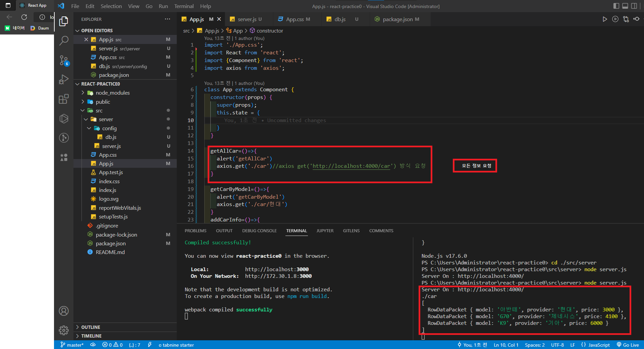
Task: Toggle bottom panel layout icon
Action: 625,6
